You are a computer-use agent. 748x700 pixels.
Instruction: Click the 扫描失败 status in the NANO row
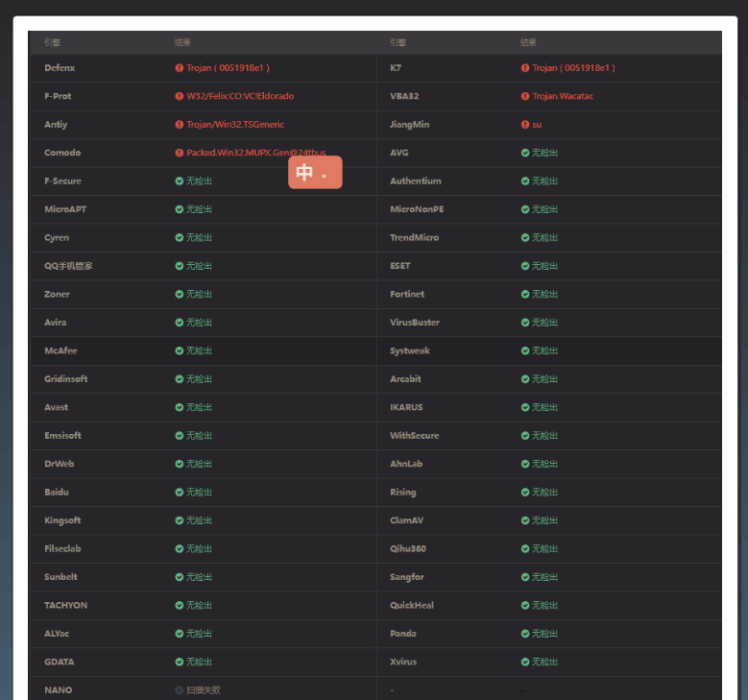tap(203, 690)
